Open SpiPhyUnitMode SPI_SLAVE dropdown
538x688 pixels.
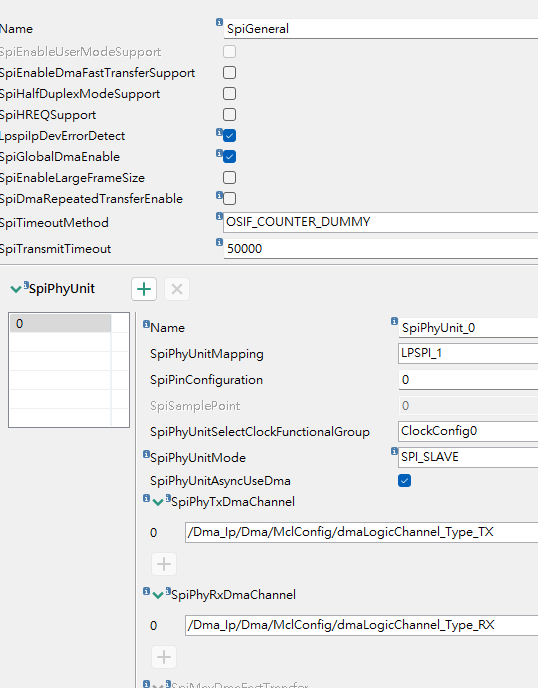click(x=468, y=457)
